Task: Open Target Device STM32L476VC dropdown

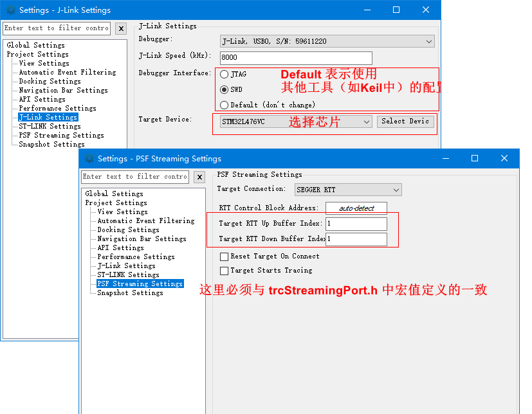Action: click(x=296, y=122)
